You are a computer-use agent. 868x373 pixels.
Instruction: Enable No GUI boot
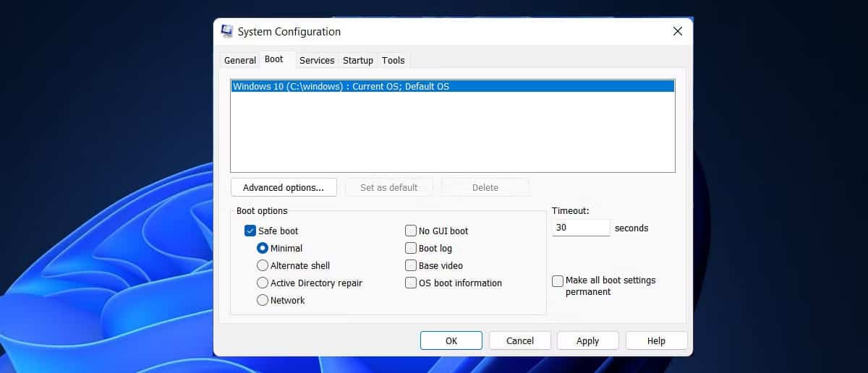click(411, 231)
